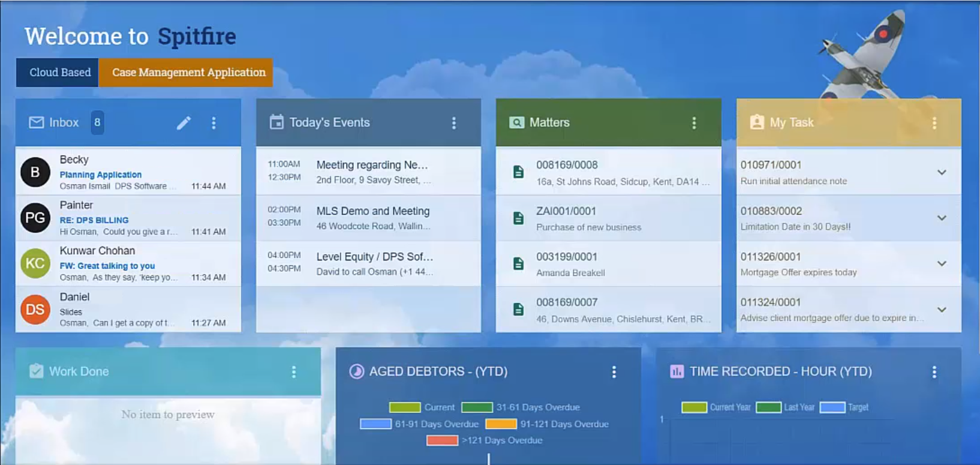
Task: Toggle Last Year legend in Time Recorded
Action: point(768,407)
